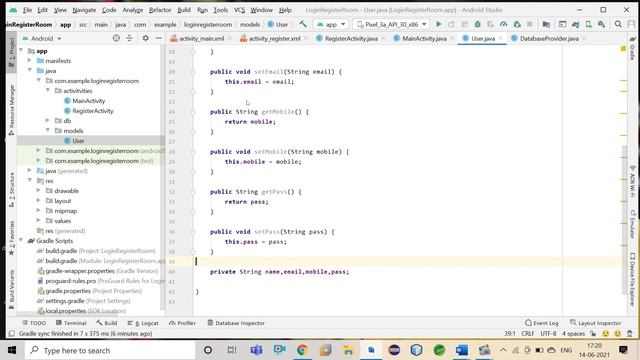
Task: Open the app run configuration dropdown
Action: coord(331,24)
